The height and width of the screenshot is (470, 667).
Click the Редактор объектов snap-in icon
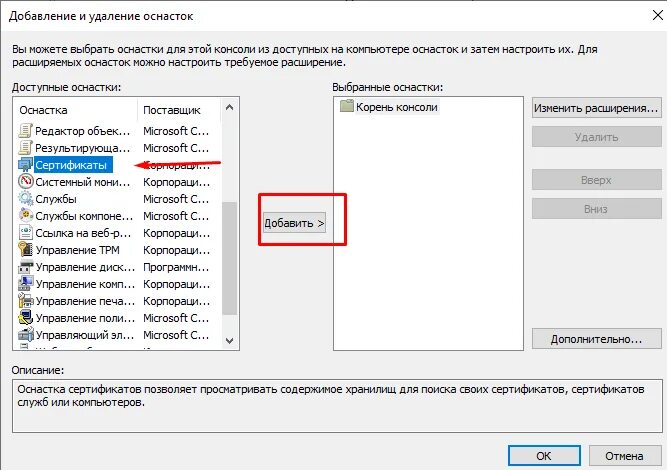point(26,131)
